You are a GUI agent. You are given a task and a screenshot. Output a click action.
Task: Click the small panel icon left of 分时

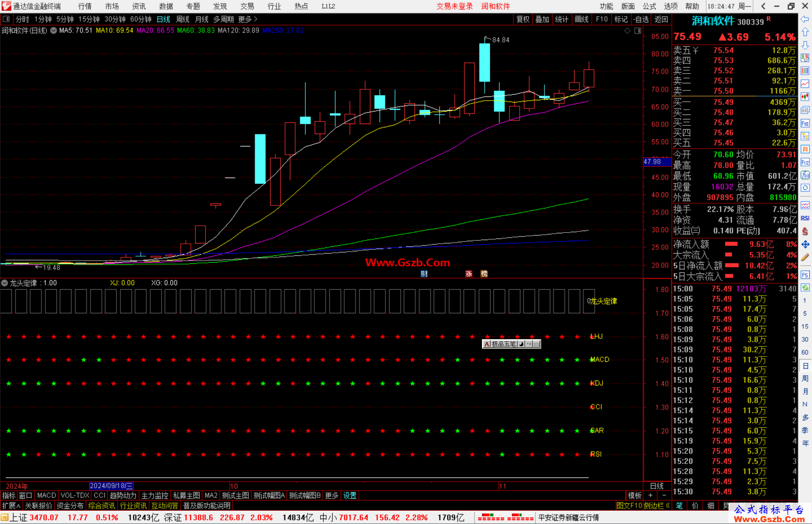click(x=6, y=19)
